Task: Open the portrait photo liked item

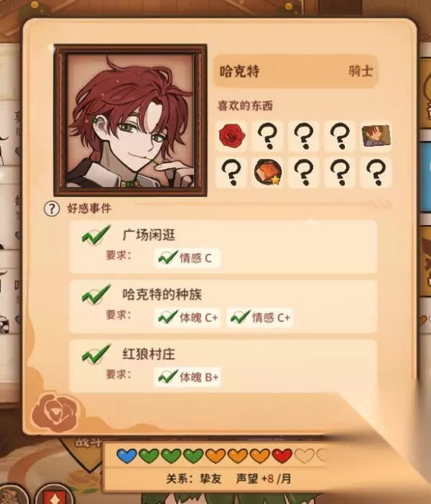Action: tap(376, 136)
